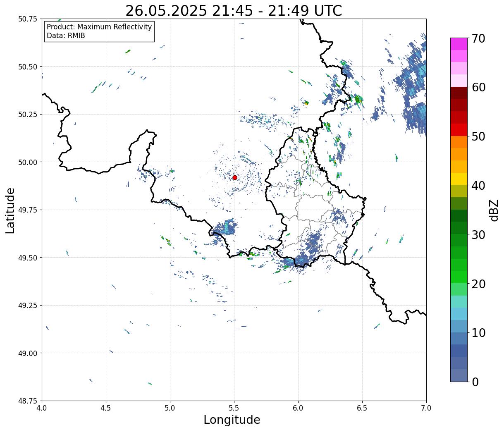
Task: Click the longitude tick label 6.5
Action: point(362,408)
